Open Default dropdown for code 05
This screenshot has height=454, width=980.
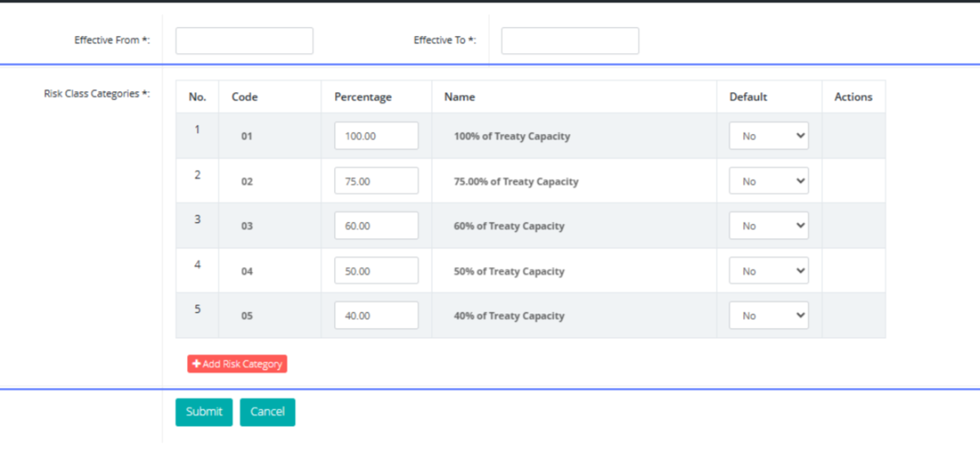pos(768,316)
